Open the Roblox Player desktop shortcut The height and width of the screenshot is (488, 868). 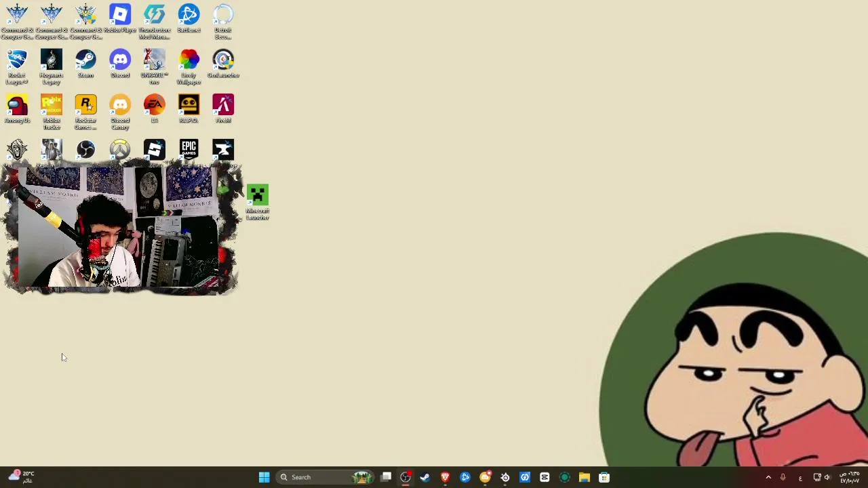click(120, 20)
